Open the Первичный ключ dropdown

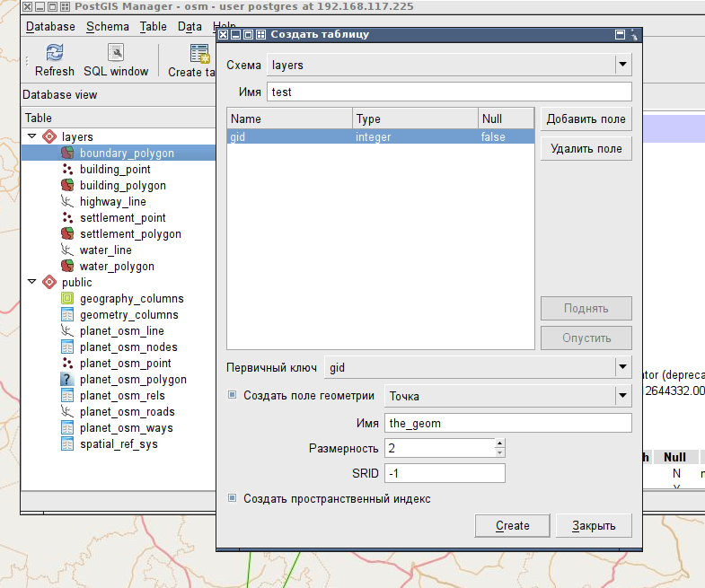pyautogui.click(x=621, y=367)
